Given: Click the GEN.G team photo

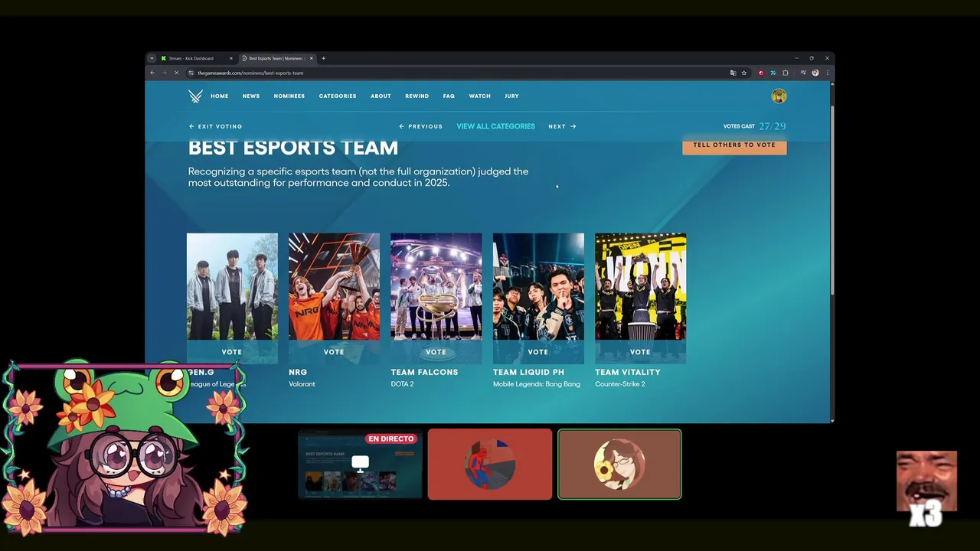Looking at the screenshot, I should [x=232, y=287].
